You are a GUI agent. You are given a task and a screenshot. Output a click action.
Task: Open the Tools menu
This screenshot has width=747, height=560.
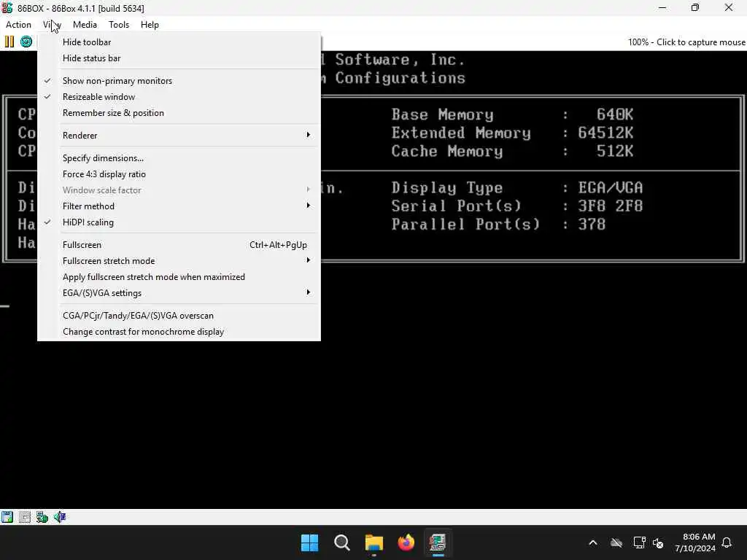tap(119, 25)
